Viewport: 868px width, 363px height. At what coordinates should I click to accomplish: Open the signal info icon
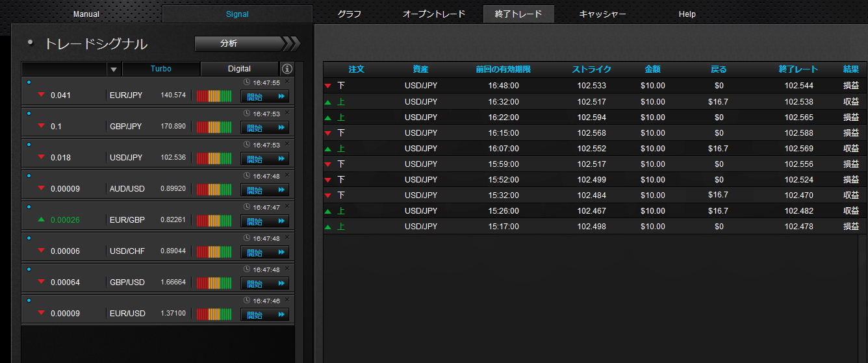coord(287,69)
